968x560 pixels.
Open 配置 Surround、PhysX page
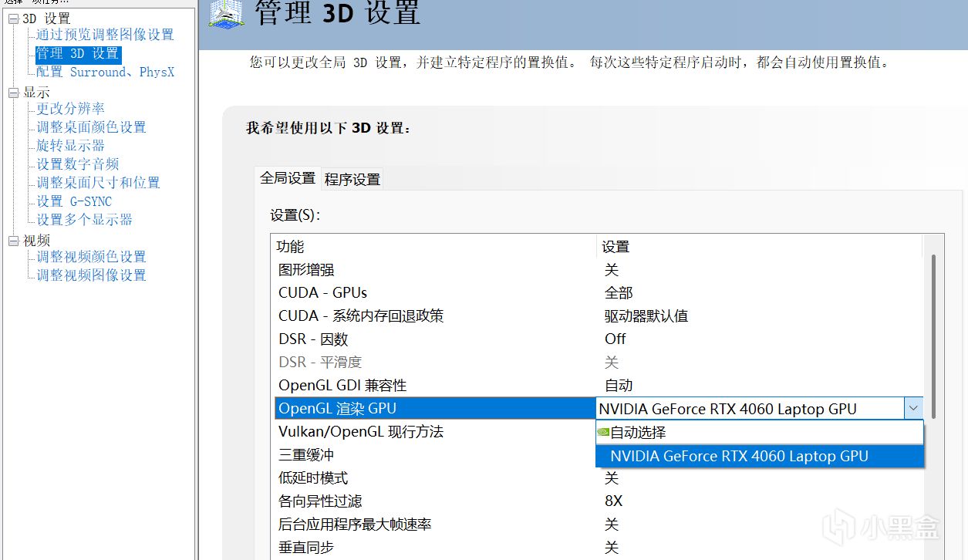point(106,72)
